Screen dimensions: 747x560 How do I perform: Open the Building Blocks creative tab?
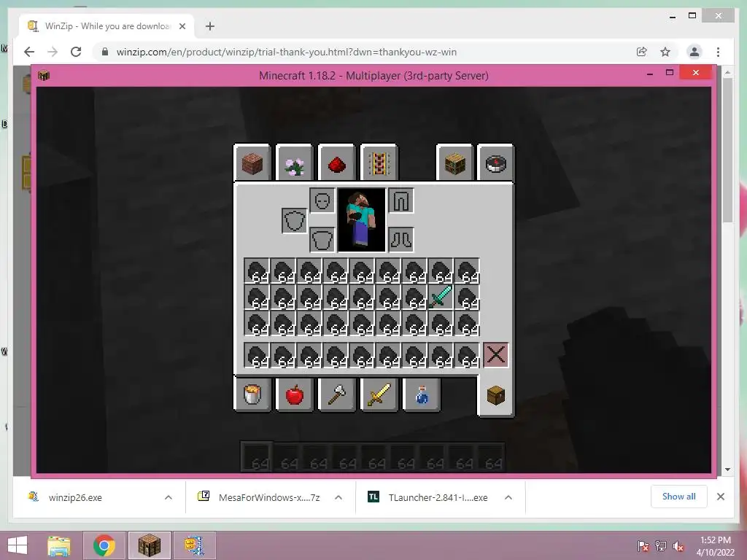tap(252, 163)
